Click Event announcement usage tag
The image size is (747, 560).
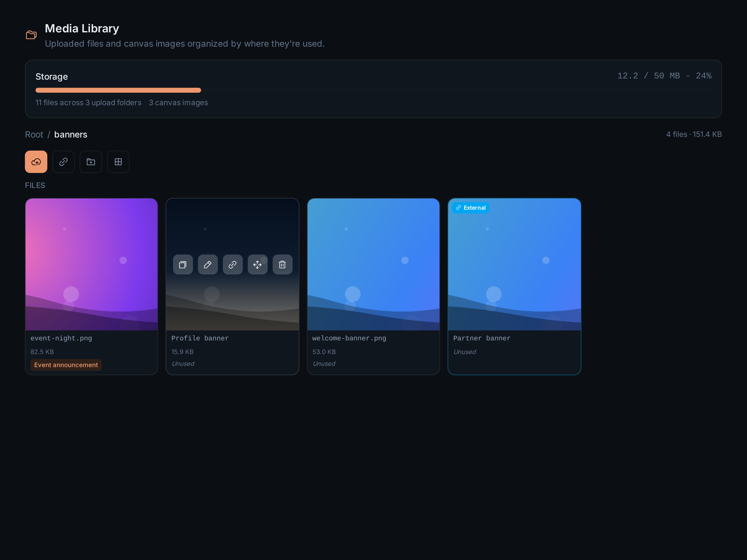[66, 365]
